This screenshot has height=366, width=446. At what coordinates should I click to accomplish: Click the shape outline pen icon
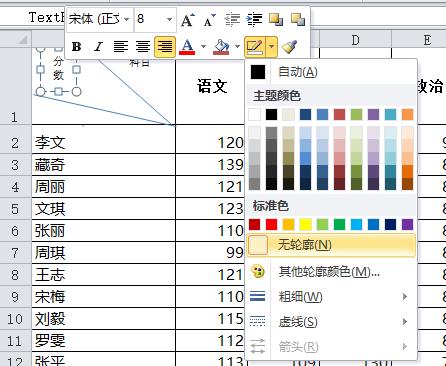click(255, 47)
